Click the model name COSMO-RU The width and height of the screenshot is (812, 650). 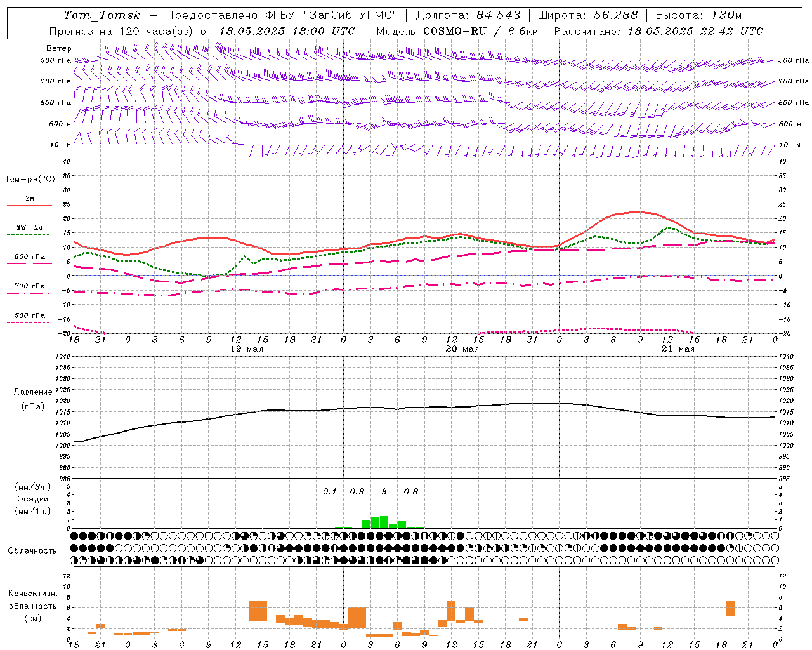pyautogui.click(x=455, y=31)
